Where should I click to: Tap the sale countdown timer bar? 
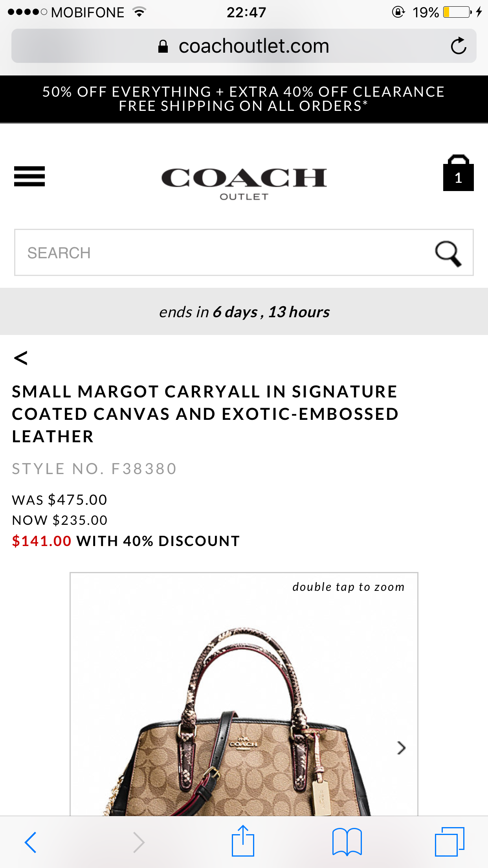(x=244, y=312)
